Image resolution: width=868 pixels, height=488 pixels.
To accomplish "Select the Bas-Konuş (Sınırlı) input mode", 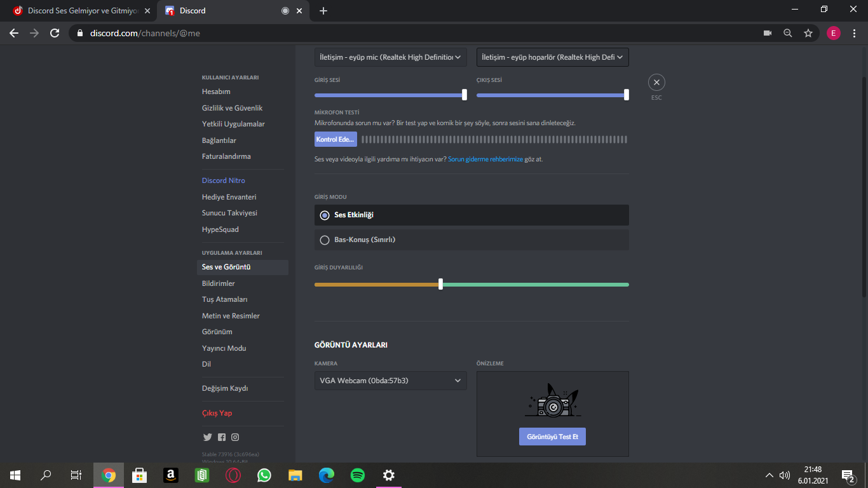I will [471, 240].
